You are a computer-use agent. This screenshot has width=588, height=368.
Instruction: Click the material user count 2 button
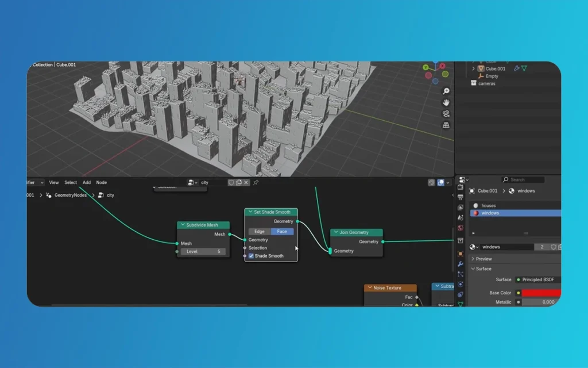coord(542,247)
